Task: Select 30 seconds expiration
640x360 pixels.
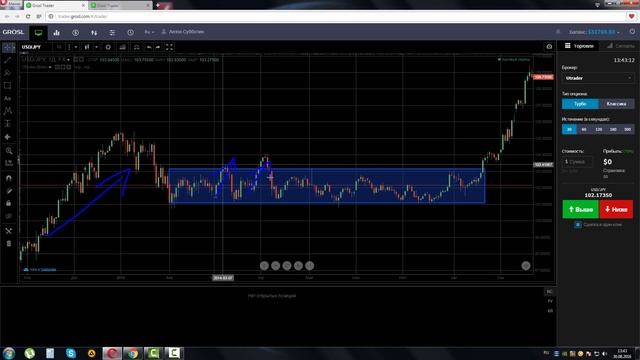Action: (x=569, y=129)
